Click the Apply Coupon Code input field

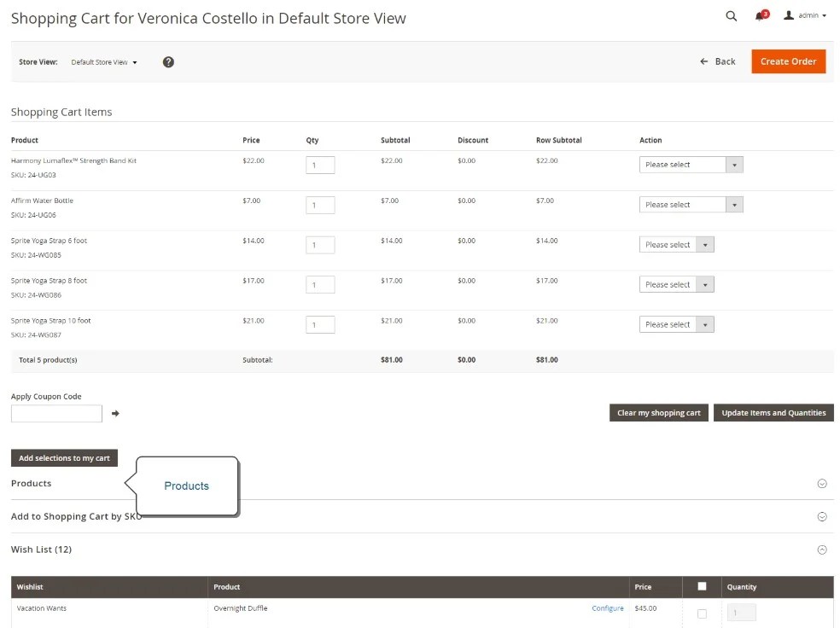[56, 413]
